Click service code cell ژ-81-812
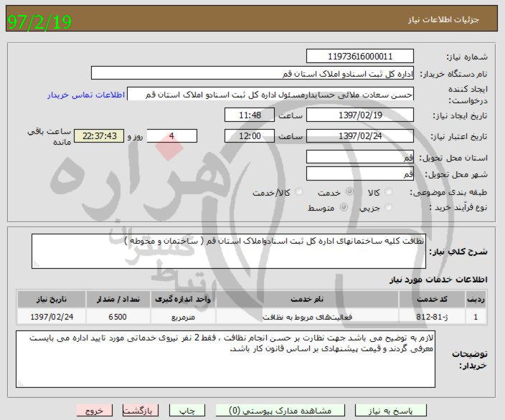505x420 pixels. [432, 317]
